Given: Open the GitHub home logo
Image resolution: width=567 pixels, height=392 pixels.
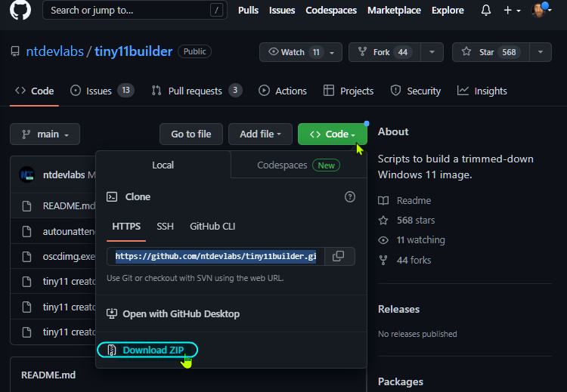Looking at the screenshot, I should pos(20,10).
